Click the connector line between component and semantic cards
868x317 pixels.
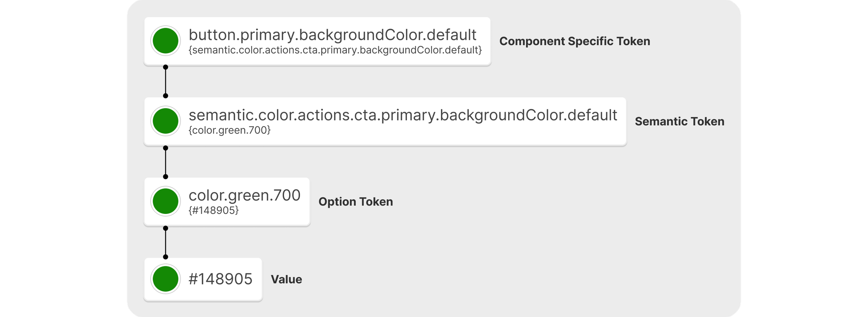click(x=166, y=81)
